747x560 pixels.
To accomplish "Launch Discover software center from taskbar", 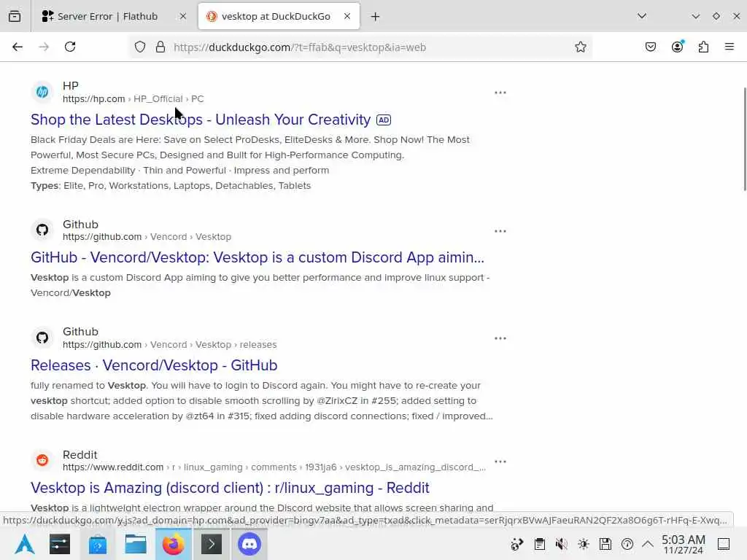I will [98, 544].
